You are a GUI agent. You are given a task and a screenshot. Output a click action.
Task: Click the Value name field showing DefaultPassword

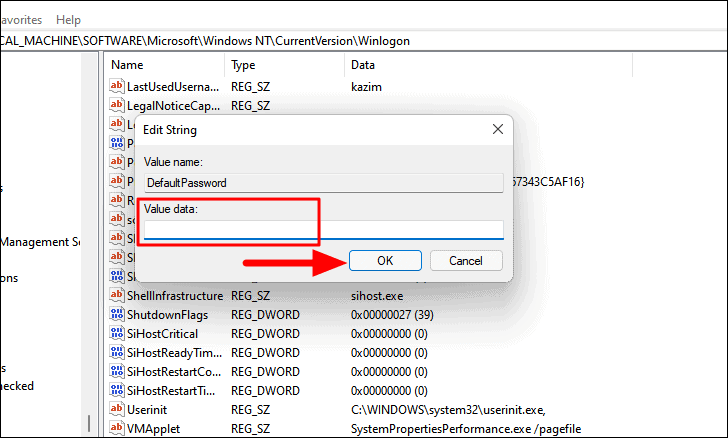pyautogui.click(x=324, y=183)
